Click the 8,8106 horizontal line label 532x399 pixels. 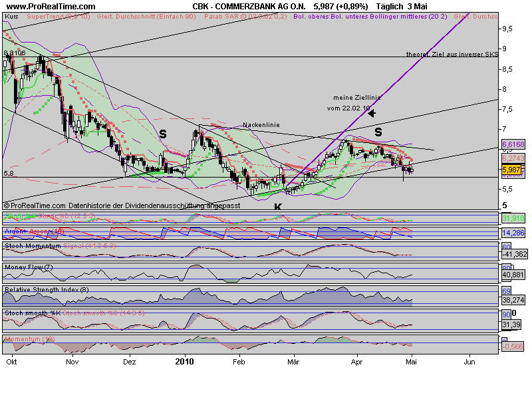coord(15,53)
